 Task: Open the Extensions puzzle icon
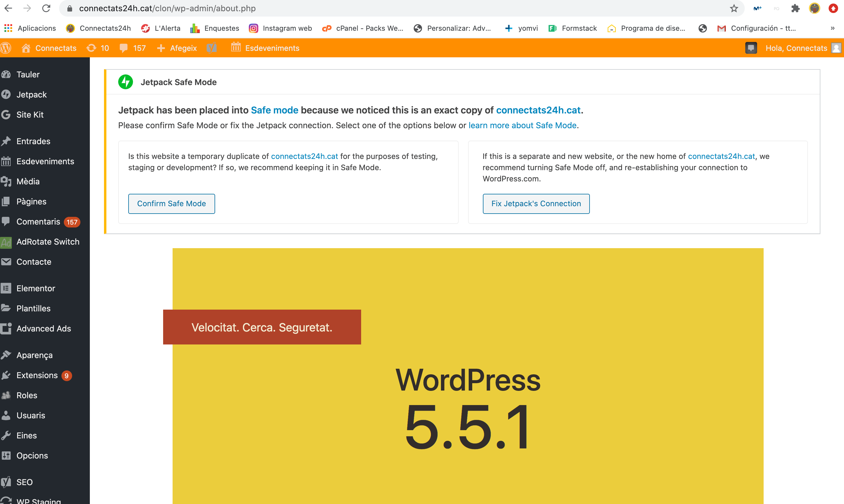(796, 8)
